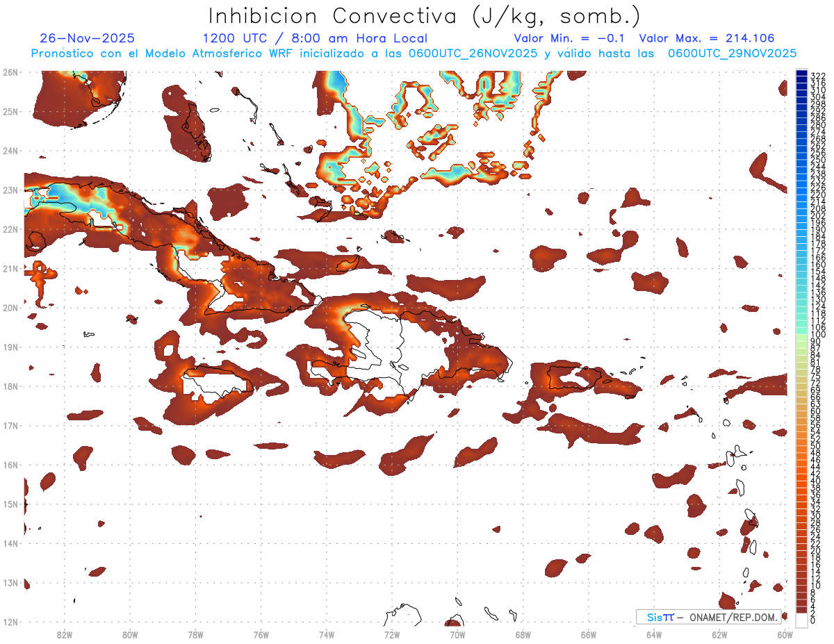Click the 72W longitude label

click(392, 635)
